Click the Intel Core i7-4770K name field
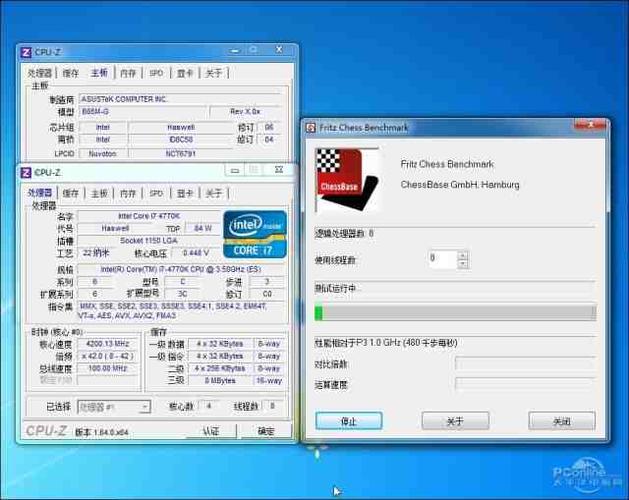This screenshot has height=500, width=629. 149,216
